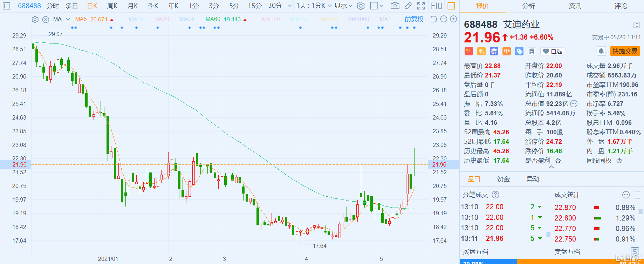Click the lightning Level-1 quote icon
The width and height of the screenshot is (644, 264).
point(481,51)
